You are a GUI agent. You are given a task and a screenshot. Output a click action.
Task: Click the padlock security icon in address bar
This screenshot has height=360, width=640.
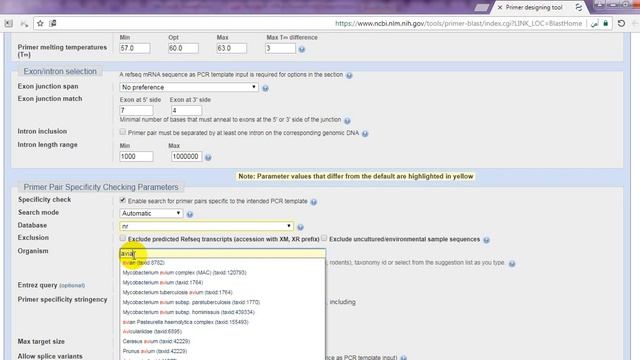click(x=606, y=23)
